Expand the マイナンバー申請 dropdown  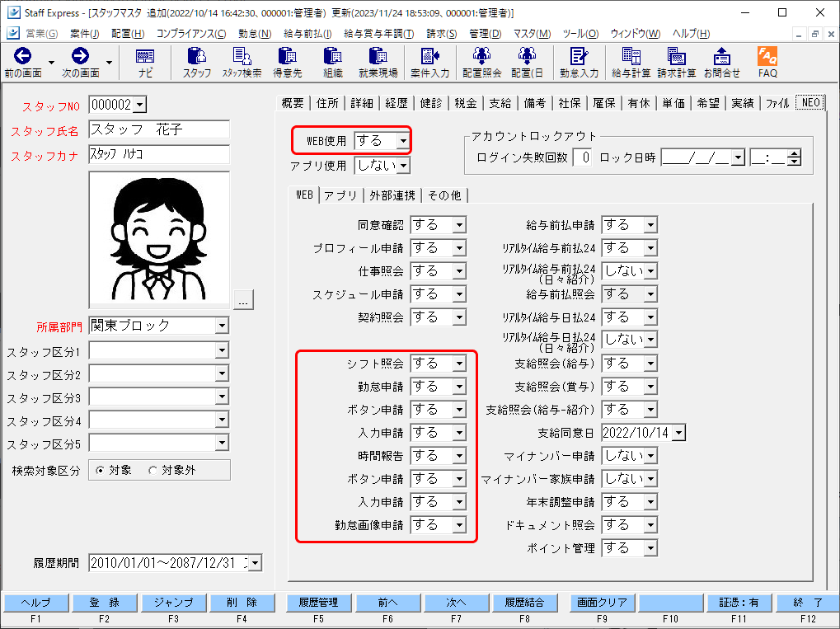[x=650, y=456]
